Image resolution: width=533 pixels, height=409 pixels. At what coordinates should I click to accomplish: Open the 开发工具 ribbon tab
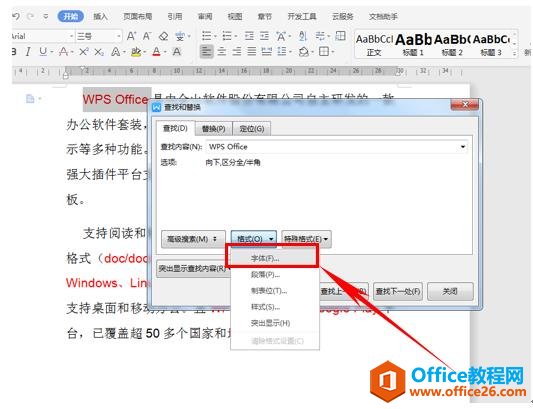302,16
